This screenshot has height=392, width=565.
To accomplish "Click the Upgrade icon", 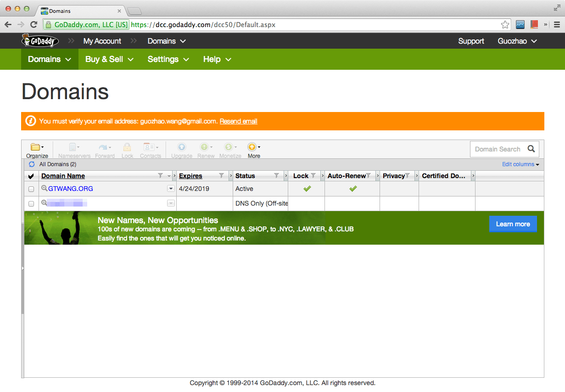I will [182, 147].
